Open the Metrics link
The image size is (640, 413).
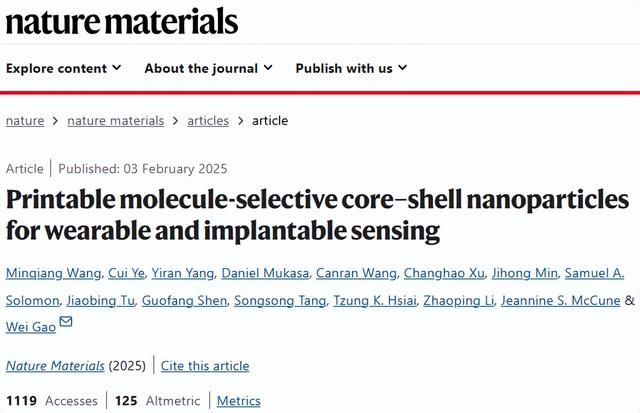pyautogui.click(x=238, y=401)
